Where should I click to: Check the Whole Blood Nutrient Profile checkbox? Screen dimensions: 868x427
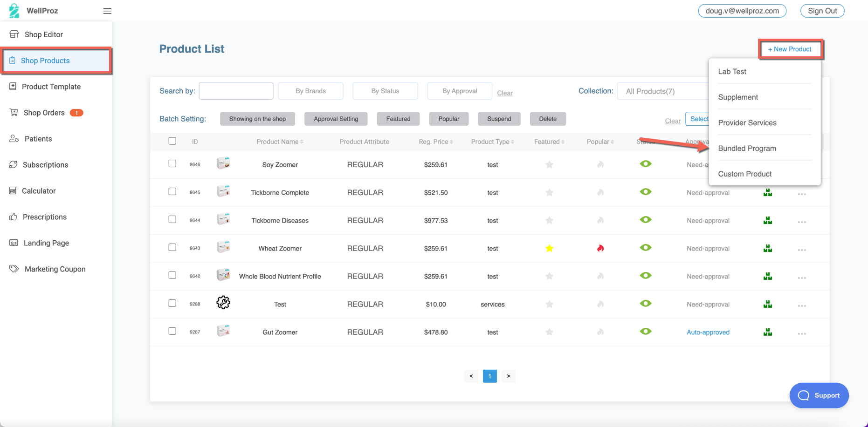(x=172, y=275)
